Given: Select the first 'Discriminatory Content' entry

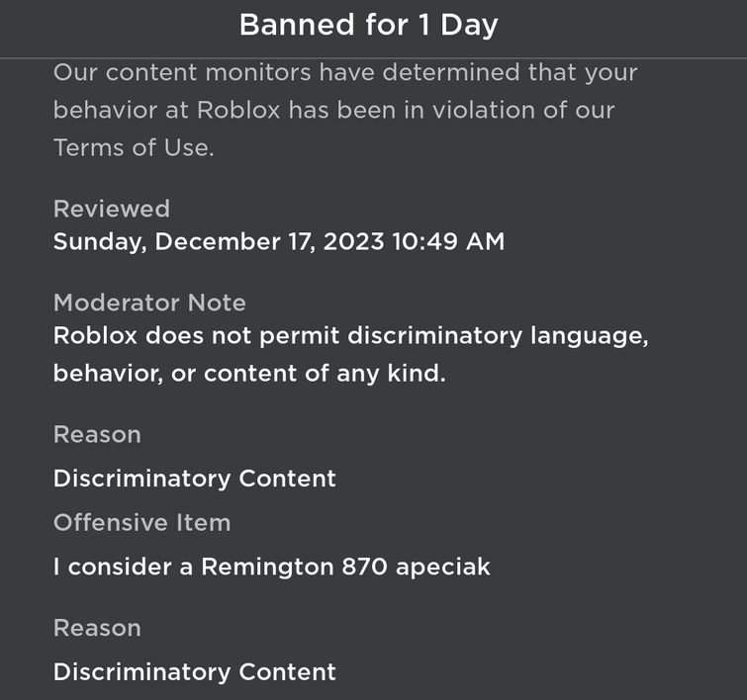Looking at the screenshot, I should point(194,480).
